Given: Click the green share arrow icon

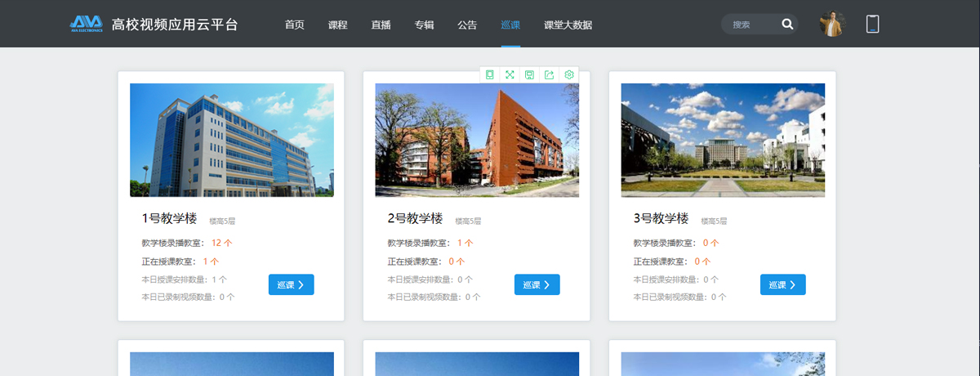Looking at the screenshot, I should click(x=549, y=75).
